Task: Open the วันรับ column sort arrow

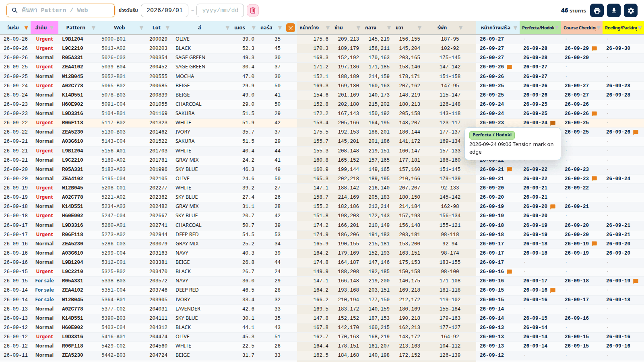Action: click(x=26, y=28)
